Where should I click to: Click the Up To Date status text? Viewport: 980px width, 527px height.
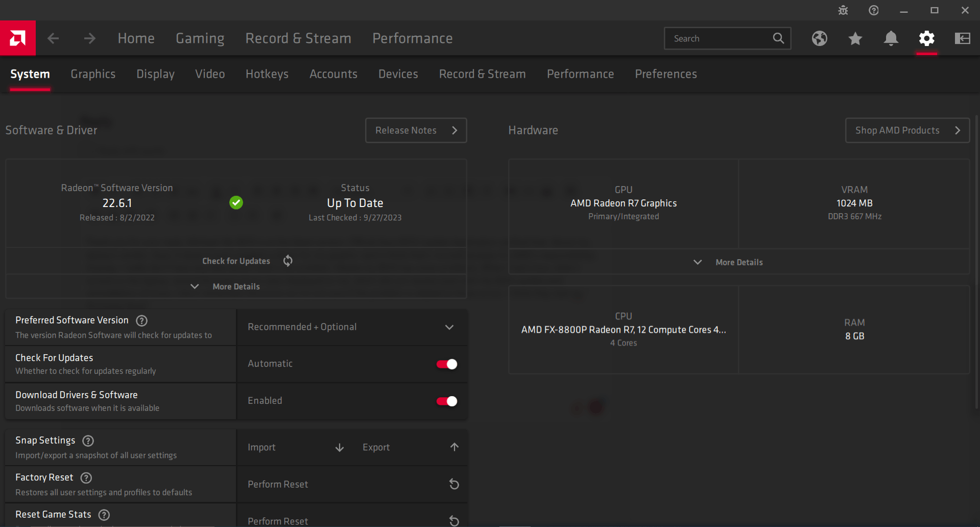point(355,203)
